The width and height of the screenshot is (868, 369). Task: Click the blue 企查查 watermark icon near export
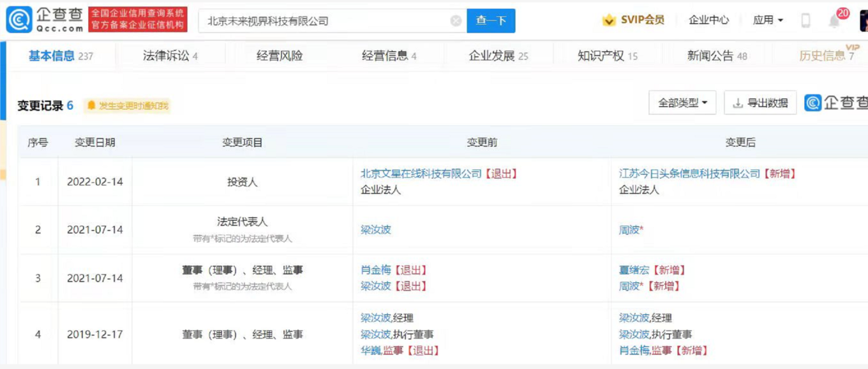(x=815, y=103)
